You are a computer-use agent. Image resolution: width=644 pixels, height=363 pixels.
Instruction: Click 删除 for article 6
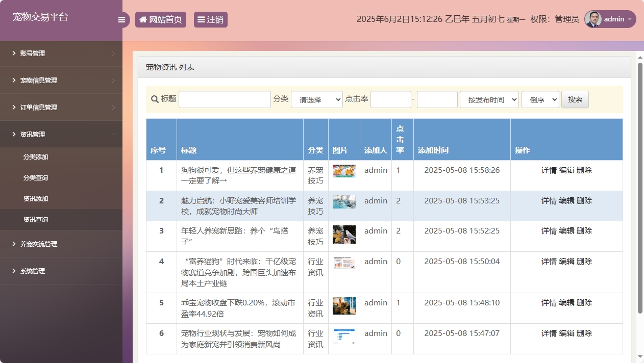(584, 333)
